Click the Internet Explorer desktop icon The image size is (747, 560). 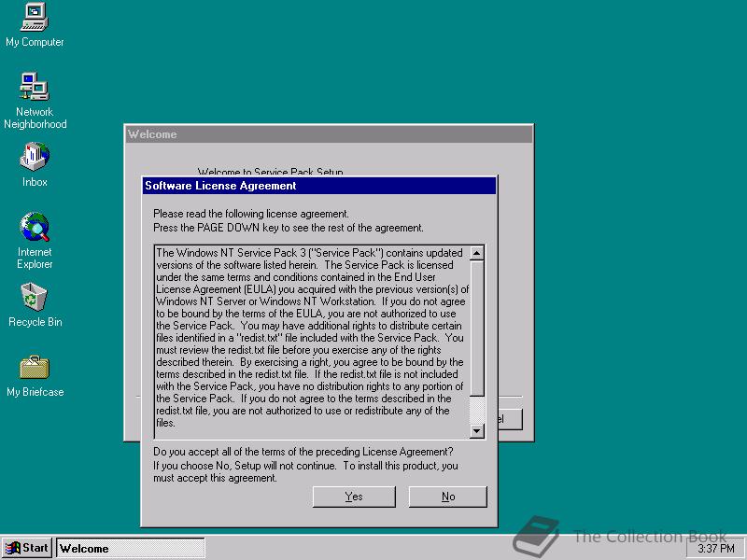35,241
